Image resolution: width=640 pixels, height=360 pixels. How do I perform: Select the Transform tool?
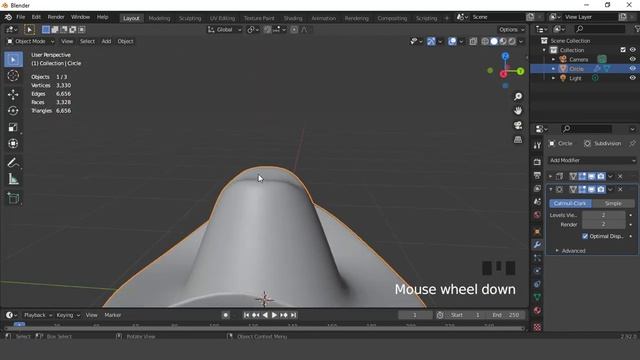pyautogui.click(x=13, y=144)
